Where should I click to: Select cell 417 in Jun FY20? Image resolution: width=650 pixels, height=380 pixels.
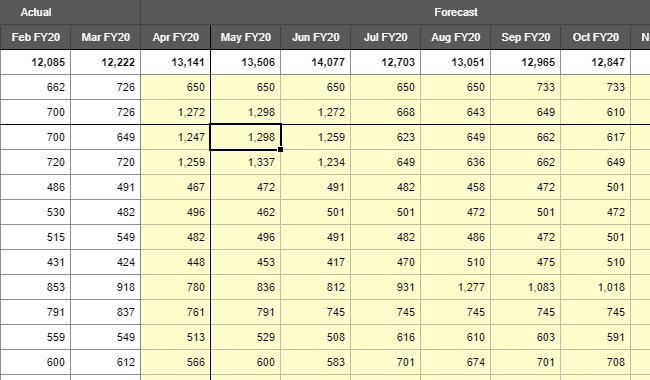[316, 262]
